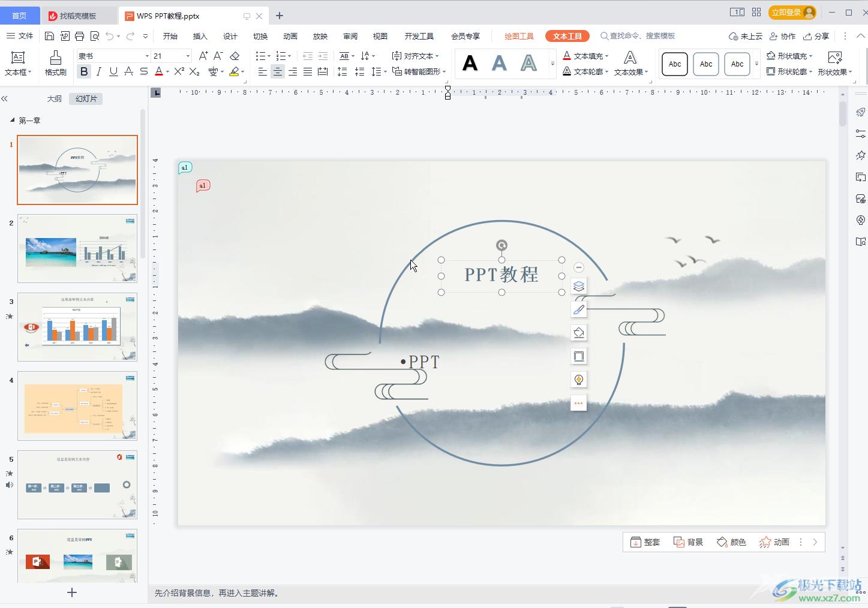Click the three-dots more floating icon
The height and width of the screenshot is (608, 868).
click(578, 403)
